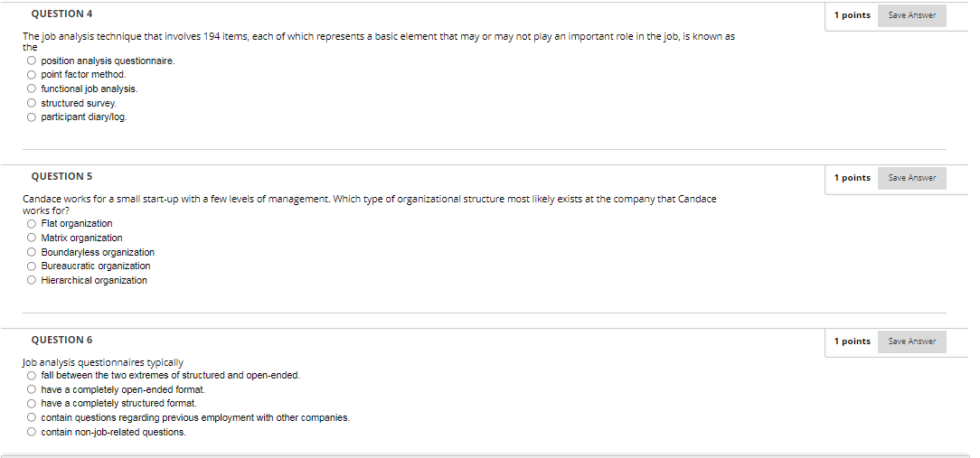Select 'fall between the two extremes' option
Screen dimensions: 980x458
32,375
